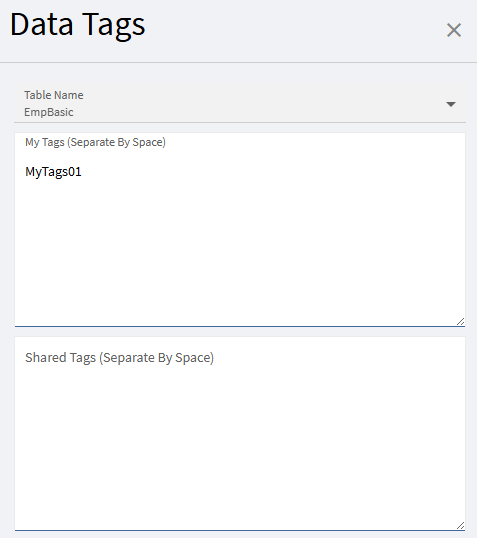
Task: Click blank area inside Shared Tags box
Action: coord(240,446)
